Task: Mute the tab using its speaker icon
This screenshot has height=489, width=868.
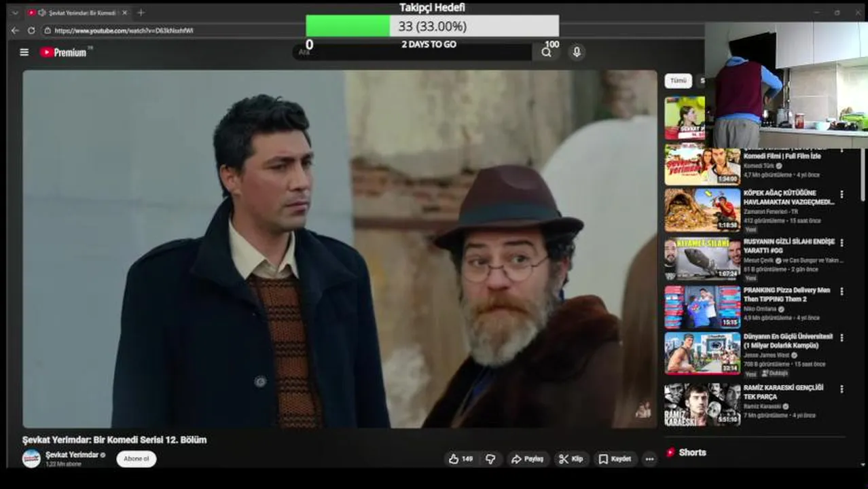Action: pyautogui.click(x=42, y=13)
